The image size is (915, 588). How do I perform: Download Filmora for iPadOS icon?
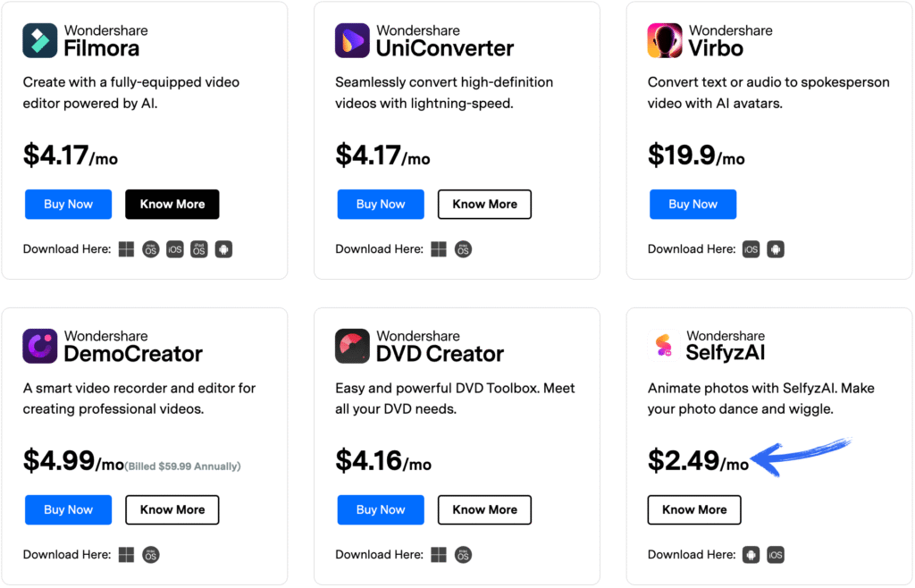199,249
